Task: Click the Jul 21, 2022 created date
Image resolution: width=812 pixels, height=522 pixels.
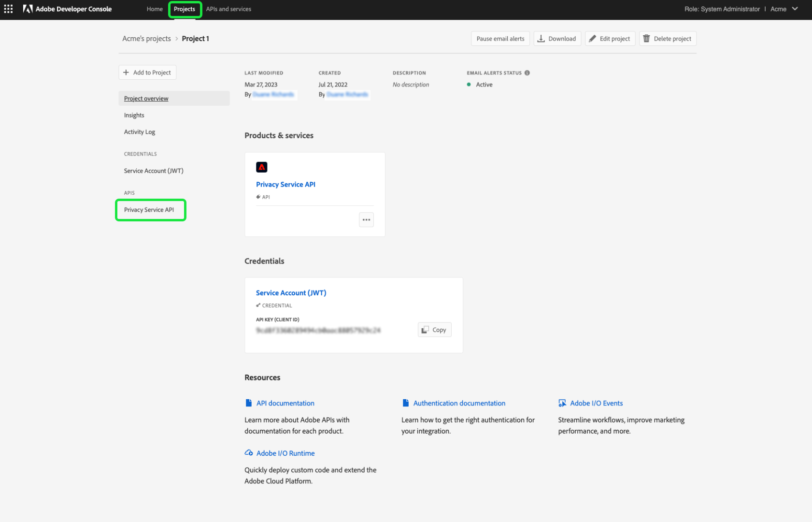Action: tap(333, 85)
